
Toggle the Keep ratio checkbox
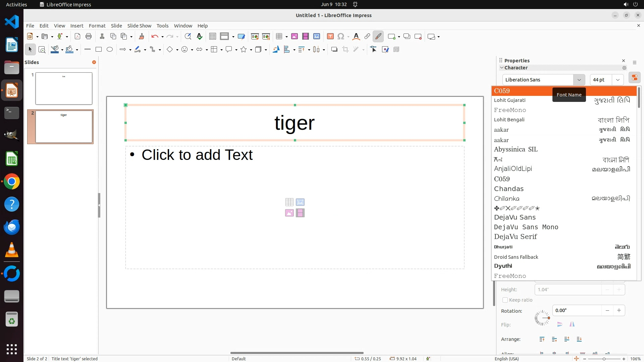tap(505, 300)
